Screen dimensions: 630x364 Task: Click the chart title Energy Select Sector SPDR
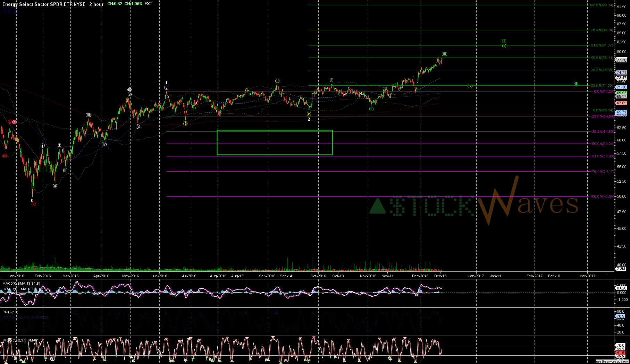[x=52, y=4]
